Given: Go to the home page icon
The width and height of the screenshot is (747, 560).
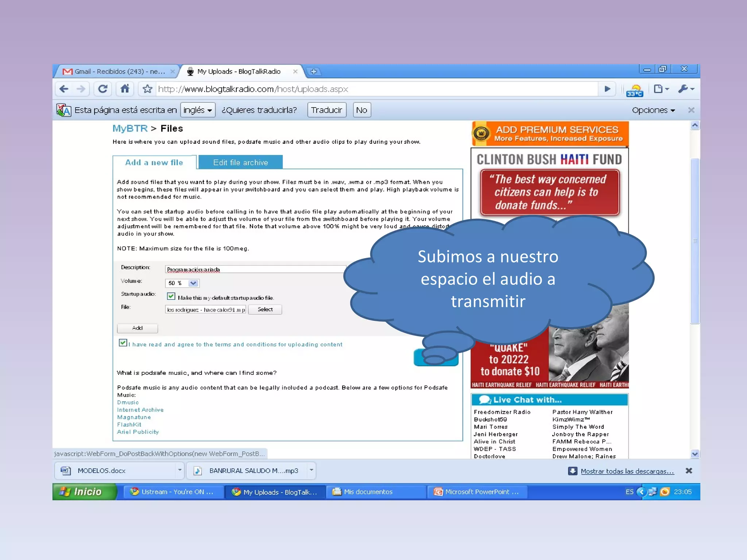Looking at the screenshot, I should (x=125, y=89).
